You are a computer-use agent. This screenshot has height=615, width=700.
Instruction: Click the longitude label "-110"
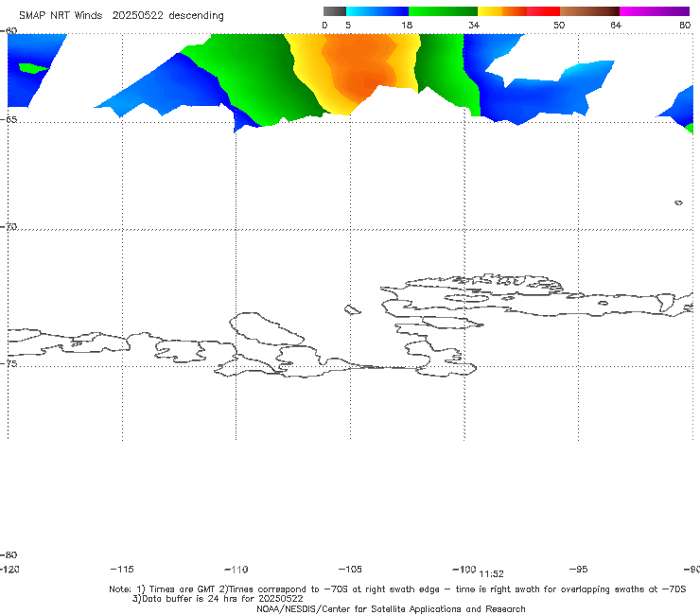236,570
